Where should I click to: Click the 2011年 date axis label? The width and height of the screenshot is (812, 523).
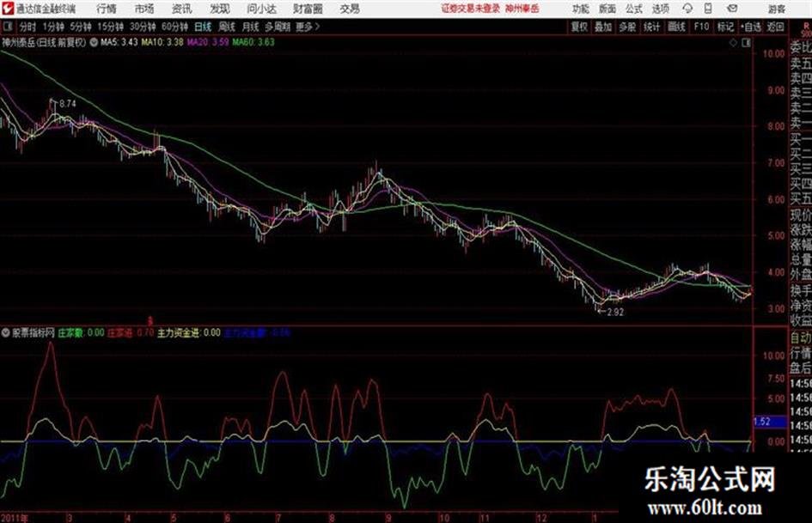tap(15, 517)
